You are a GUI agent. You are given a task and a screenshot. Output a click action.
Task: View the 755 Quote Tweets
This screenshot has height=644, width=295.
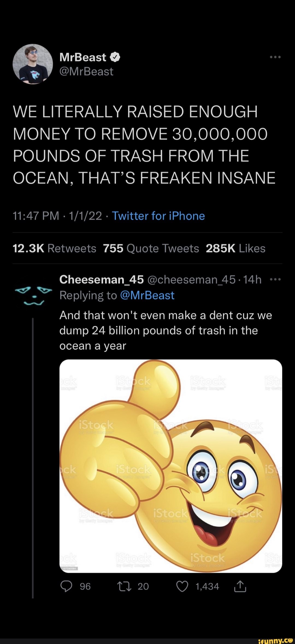click(x=151, y=249)
